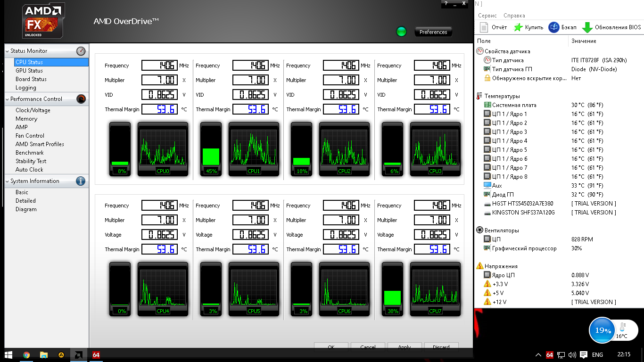This screenshot has width=644, height=362.
Task: Open Basic system information
Action: [x=22, y=192]
